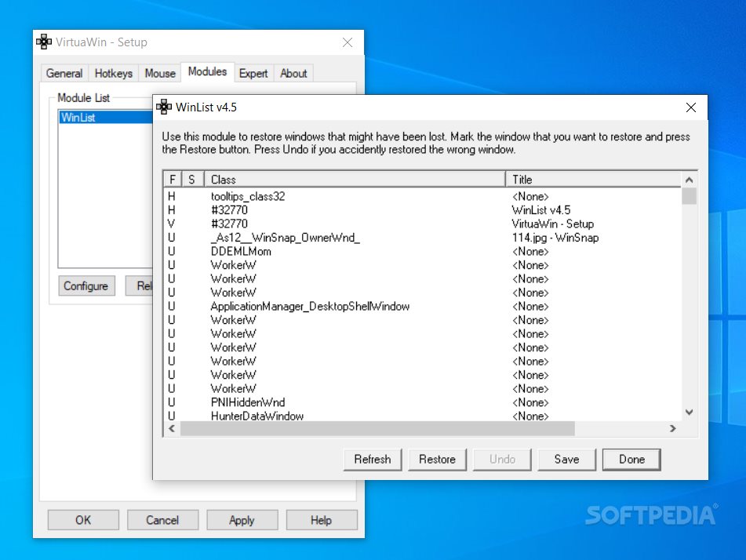The image size is (746, 560).
Task: Select the VirtuaWin - Setup row
Action: tap(423, 224)
